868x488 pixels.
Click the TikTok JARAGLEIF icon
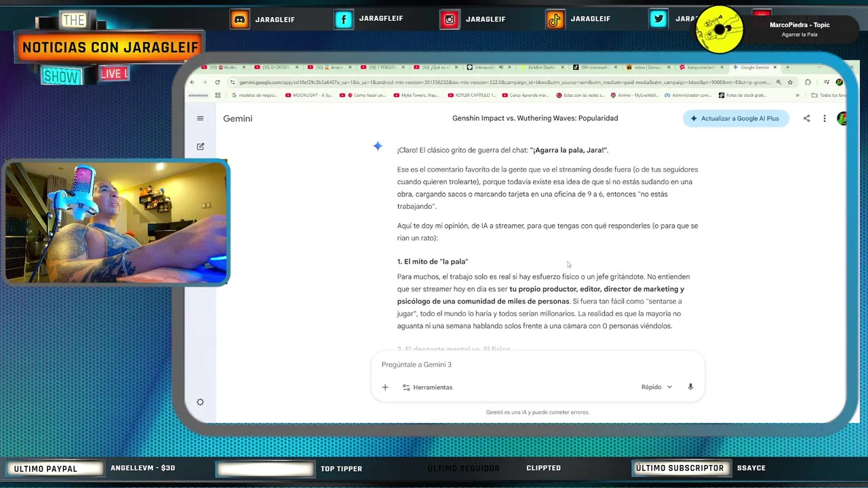(555, 20)
